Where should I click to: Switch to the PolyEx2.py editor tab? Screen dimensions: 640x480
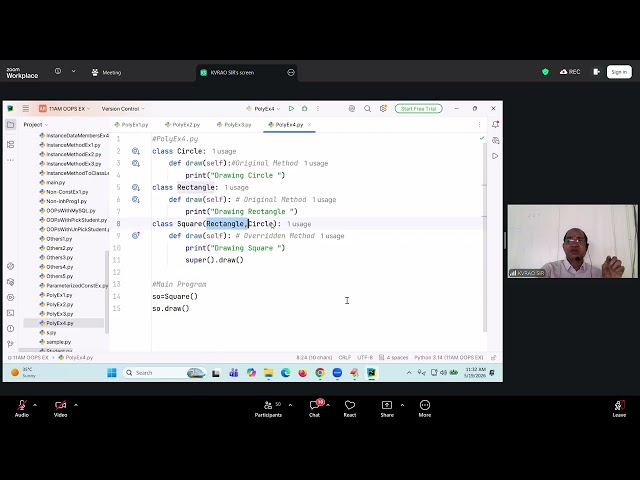[x=182, y=124]
